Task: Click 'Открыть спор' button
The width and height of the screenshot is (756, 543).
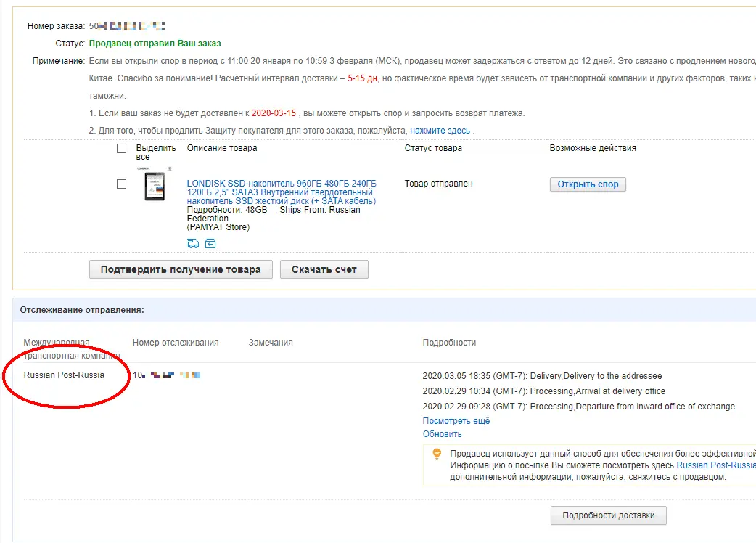Action: coord(588,184)
